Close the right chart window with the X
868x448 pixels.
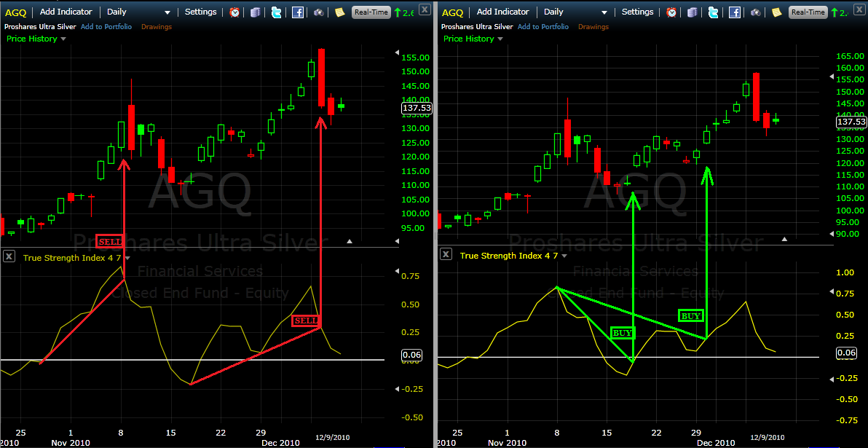pyautogui.click(x=861, y=8)
